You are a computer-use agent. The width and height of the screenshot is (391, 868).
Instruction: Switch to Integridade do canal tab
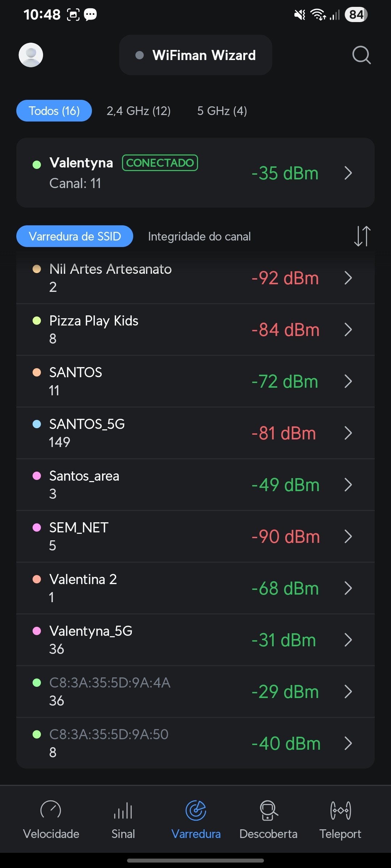pos(199,237)
